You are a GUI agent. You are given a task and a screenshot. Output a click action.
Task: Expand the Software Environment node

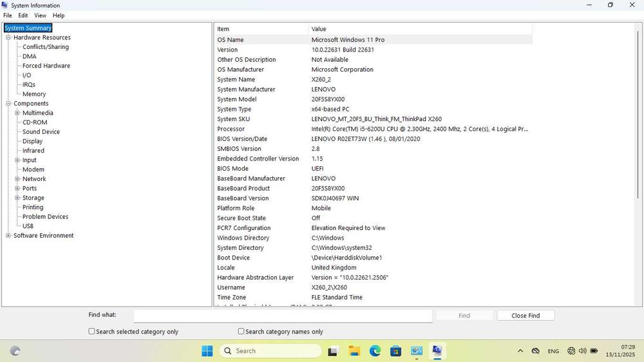point(8,236)
